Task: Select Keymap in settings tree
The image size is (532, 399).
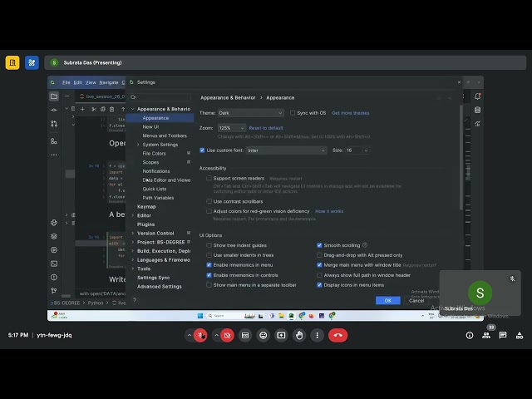Action: (146, 207)
